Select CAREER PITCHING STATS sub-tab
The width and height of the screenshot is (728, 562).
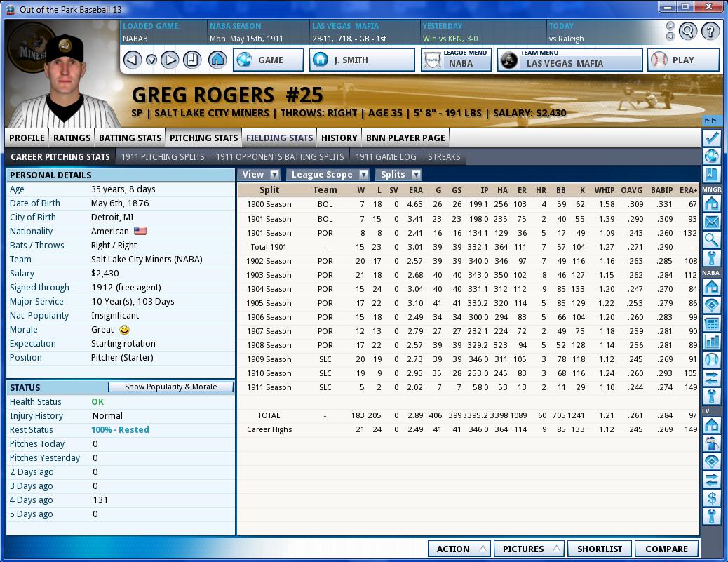pyautogui.click(x=60, y=157)
